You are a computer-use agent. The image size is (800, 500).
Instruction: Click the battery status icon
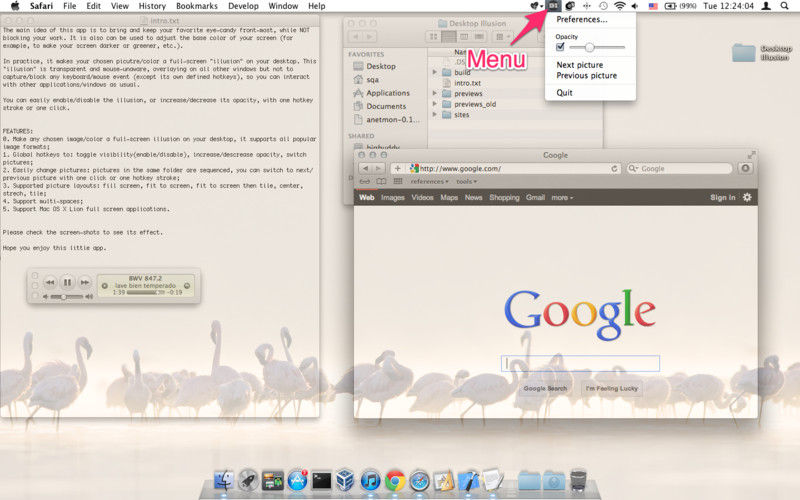click(670, 6)
